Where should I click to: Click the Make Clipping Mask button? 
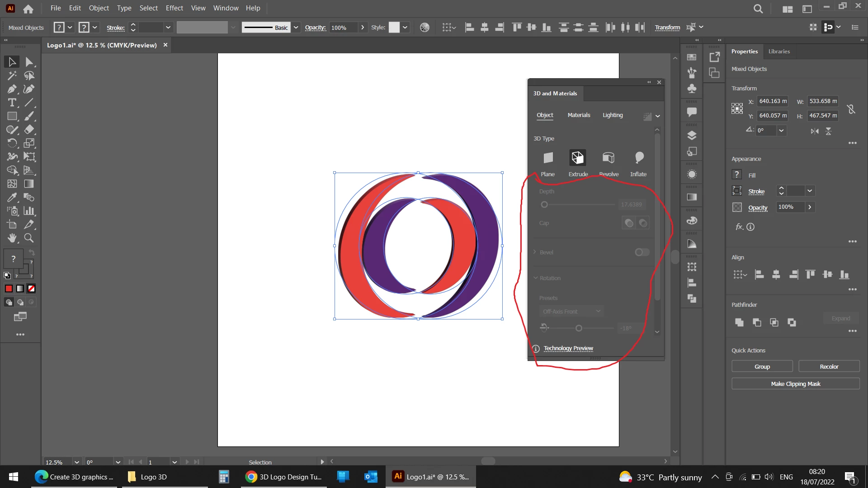tap(795, 384)
